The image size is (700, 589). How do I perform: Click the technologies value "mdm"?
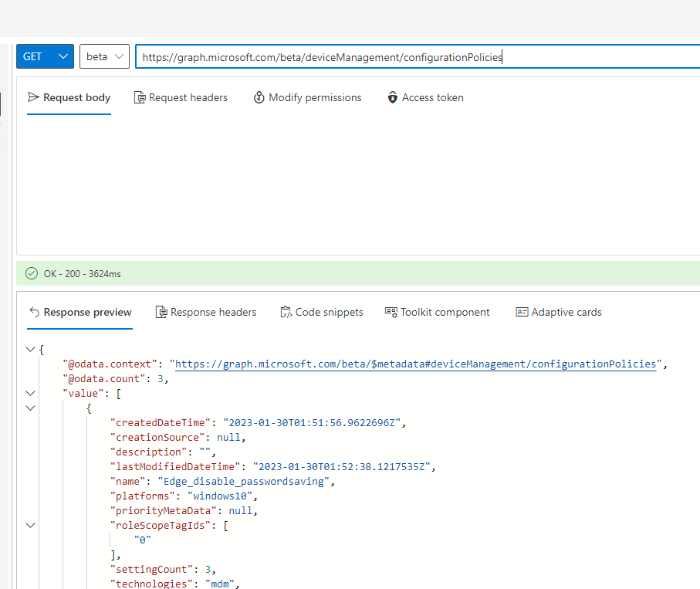[x=220, y=584]
